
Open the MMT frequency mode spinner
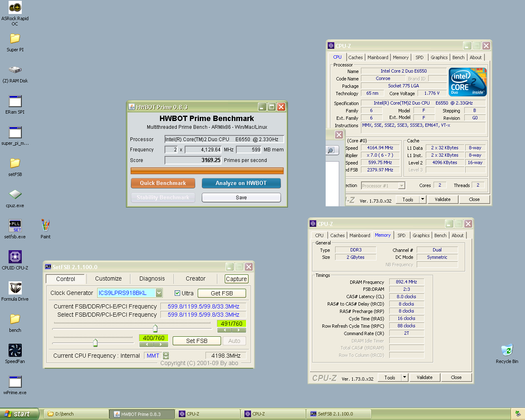click(x=166, y=356)
